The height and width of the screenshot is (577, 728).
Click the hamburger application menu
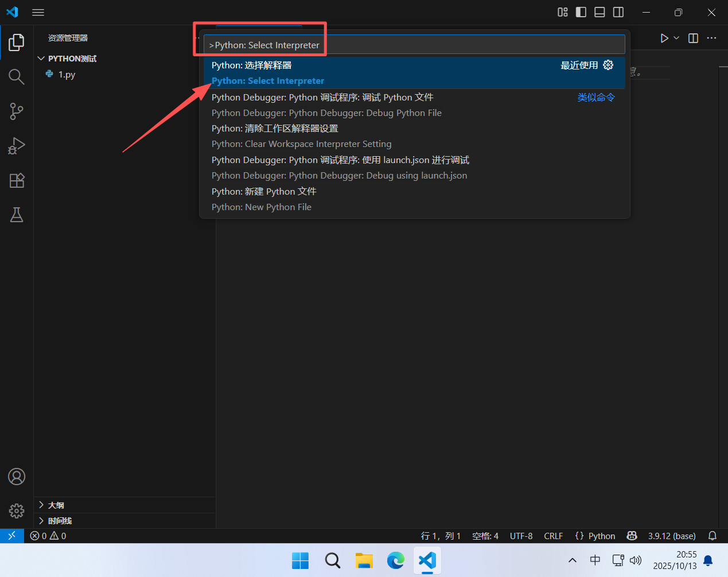coord(38,12)
